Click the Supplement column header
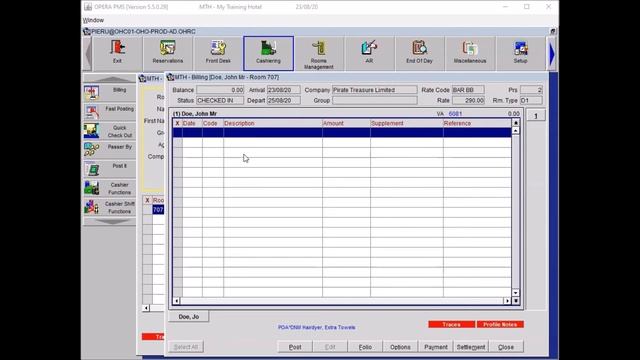This screenshot has width=640, height=360. [407, 123]
